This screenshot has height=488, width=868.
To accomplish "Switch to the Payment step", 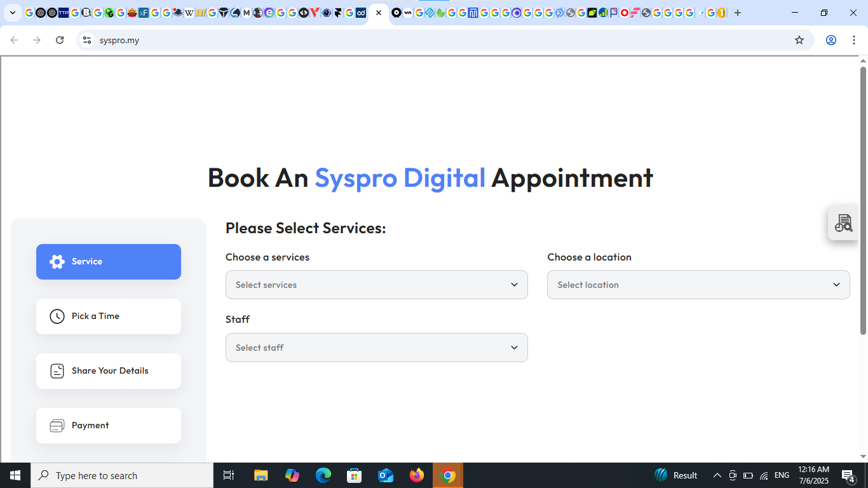I will (x=109, y=426).
